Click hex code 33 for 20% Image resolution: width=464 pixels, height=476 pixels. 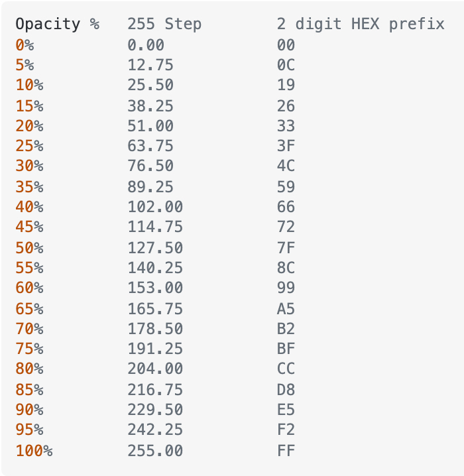pos(286,126)
